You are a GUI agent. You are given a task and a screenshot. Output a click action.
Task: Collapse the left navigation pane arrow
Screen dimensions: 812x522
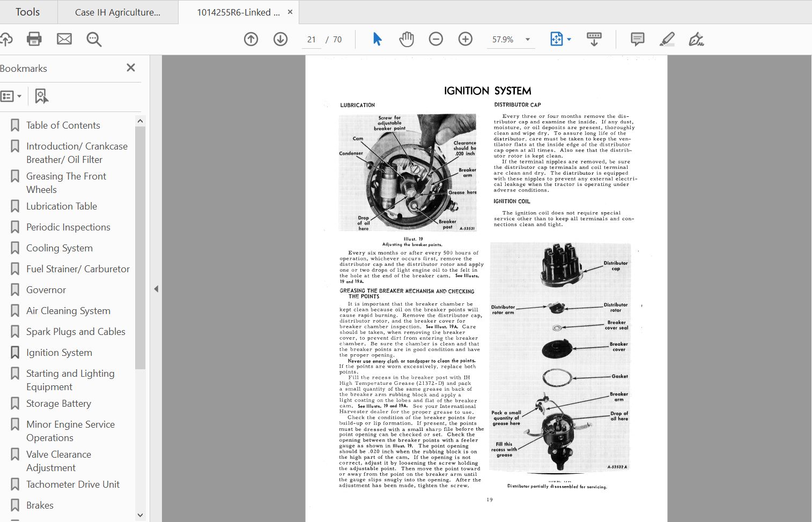(x=156, y=289)
